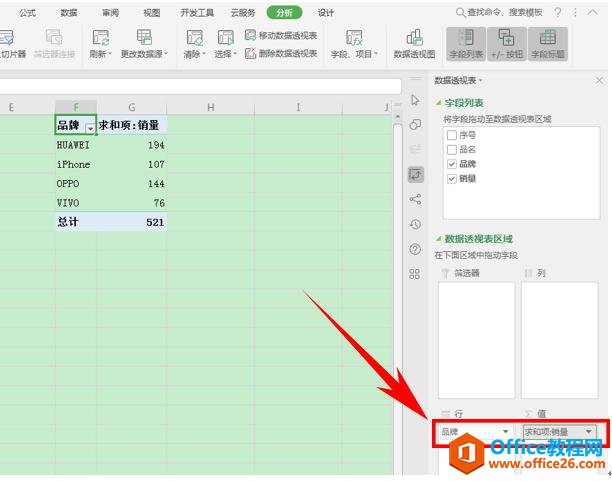
Task: Click the more options dots icon
Action: click(x=575, y=13)
